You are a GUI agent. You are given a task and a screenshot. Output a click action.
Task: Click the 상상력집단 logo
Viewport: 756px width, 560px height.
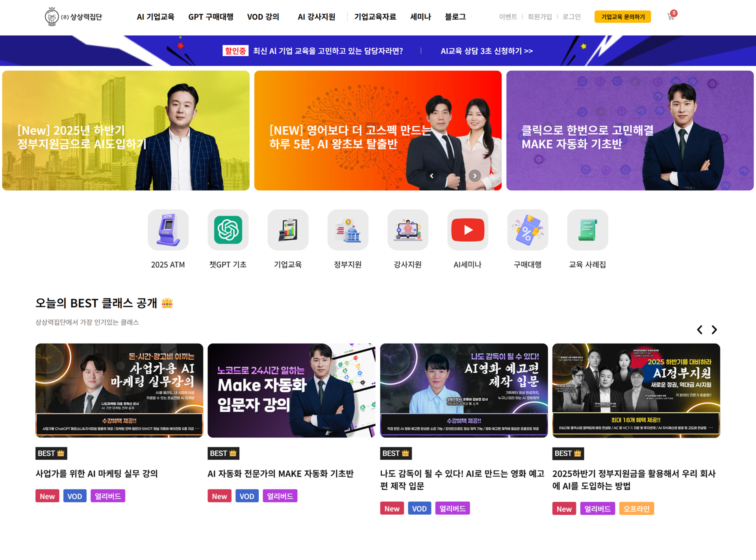tap(73, 17)
